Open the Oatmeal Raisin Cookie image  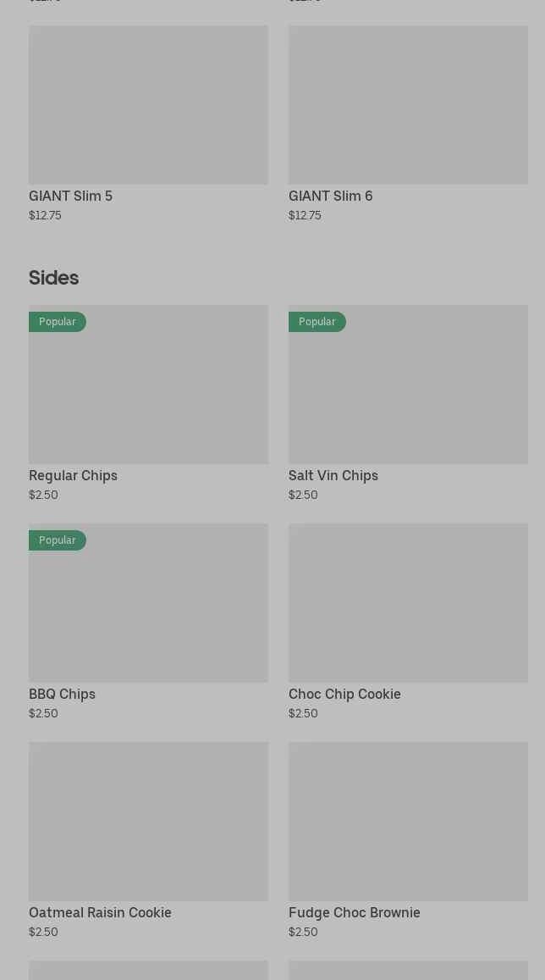click(x=148, y=821)
